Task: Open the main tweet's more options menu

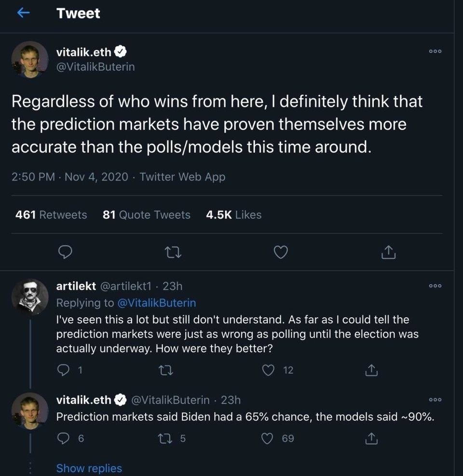Action: tap(435, 51)
